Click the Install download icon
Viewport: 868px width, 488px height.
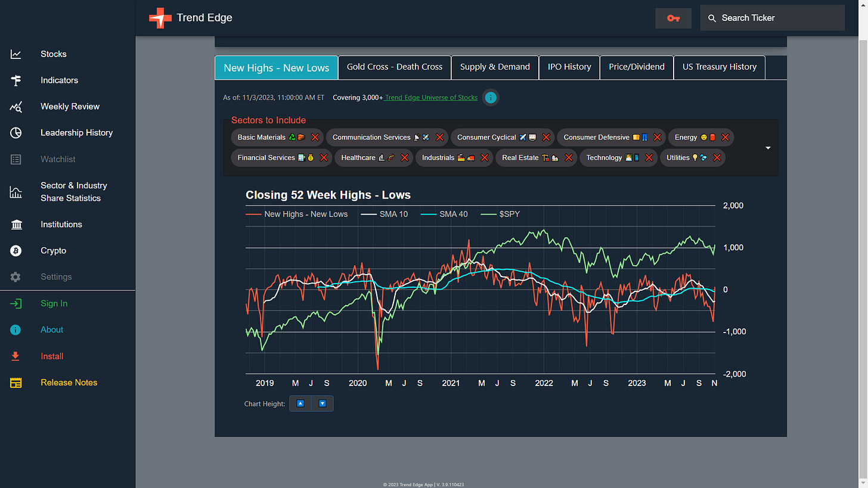tap(16, 356)
